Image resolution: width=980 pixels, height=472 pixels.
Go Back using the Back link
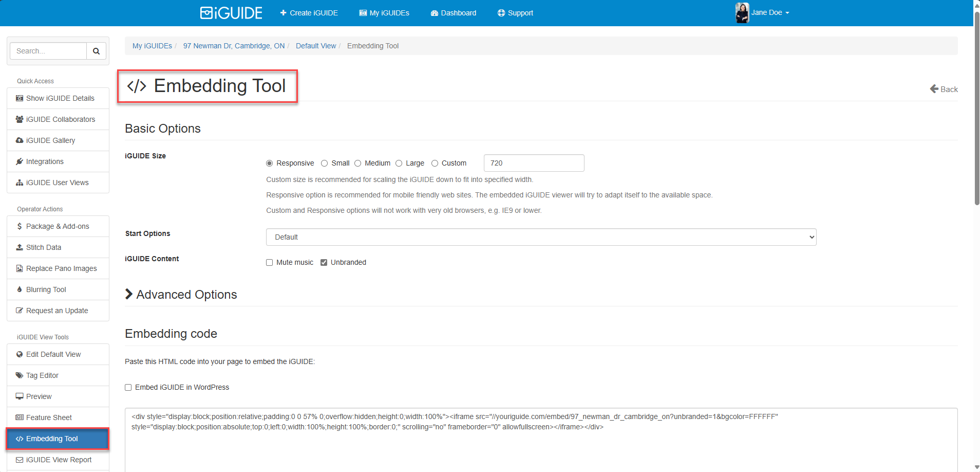[x=944, y=89]
